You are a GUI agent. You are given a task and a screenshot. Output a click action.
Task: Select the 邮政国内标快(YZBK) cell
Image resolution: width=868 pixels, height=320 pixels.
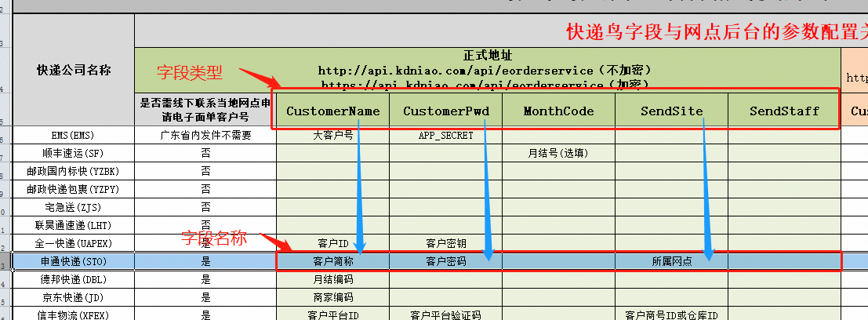pyautogui.click(x=73, y=171)
